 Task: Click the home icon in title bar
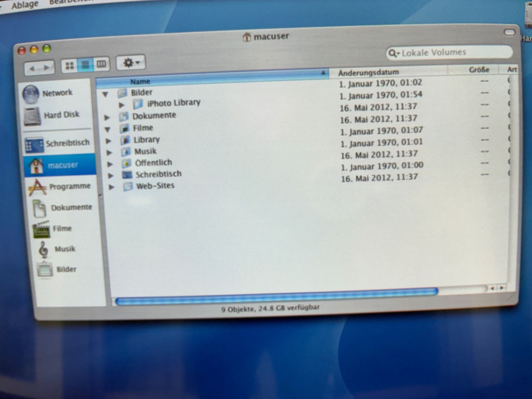(x=246, y=38)
